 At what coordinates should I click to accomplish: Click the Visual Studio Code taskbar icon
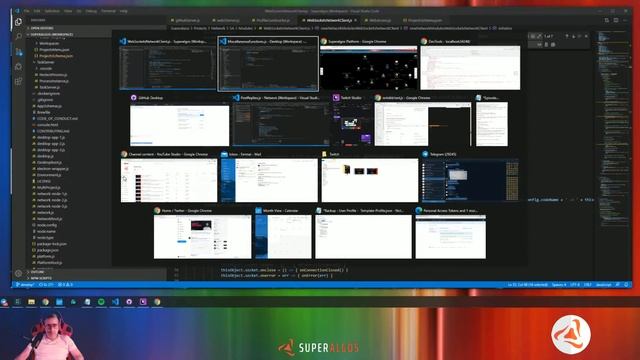pyautogui.click(x=115, y=302)
